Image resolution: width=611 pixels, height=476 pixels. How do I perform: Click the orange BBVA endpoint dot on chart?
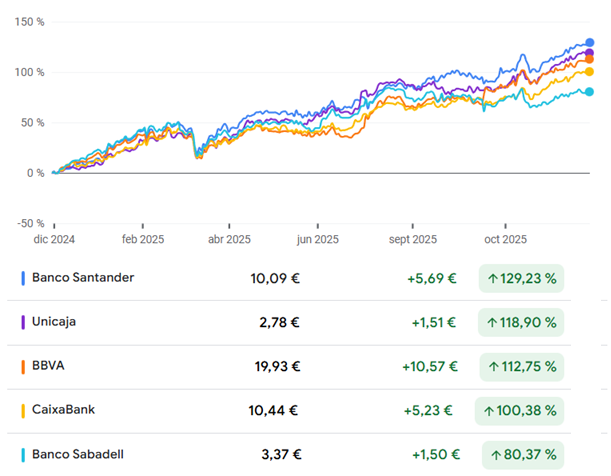(x=589, y=60)
